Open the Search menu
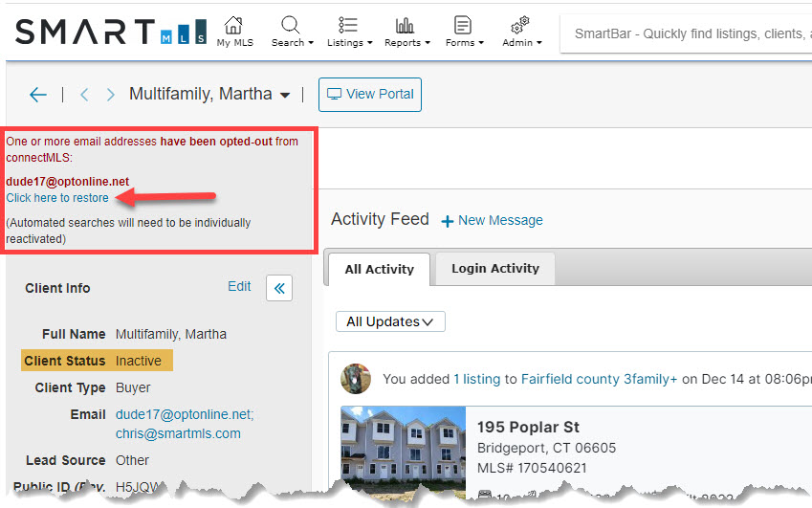Viewport: 812px width, 508px height. click(292, 32)
